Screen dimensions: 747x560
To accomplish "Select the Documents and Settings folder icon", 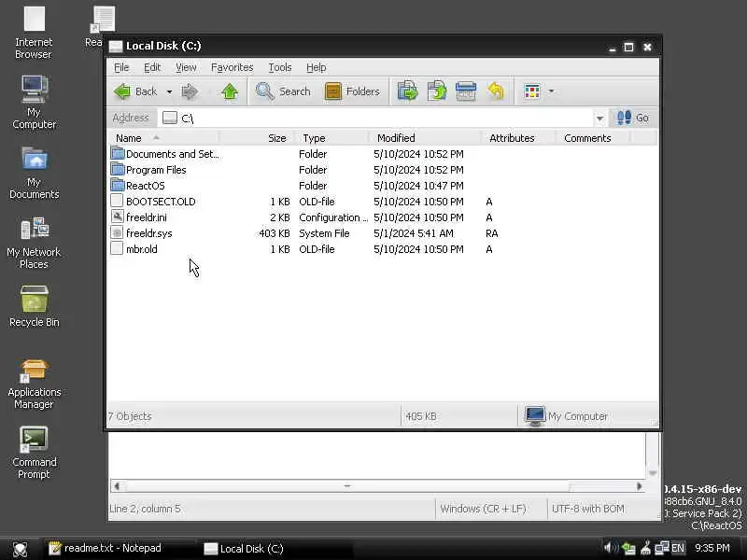I will 118,154.
